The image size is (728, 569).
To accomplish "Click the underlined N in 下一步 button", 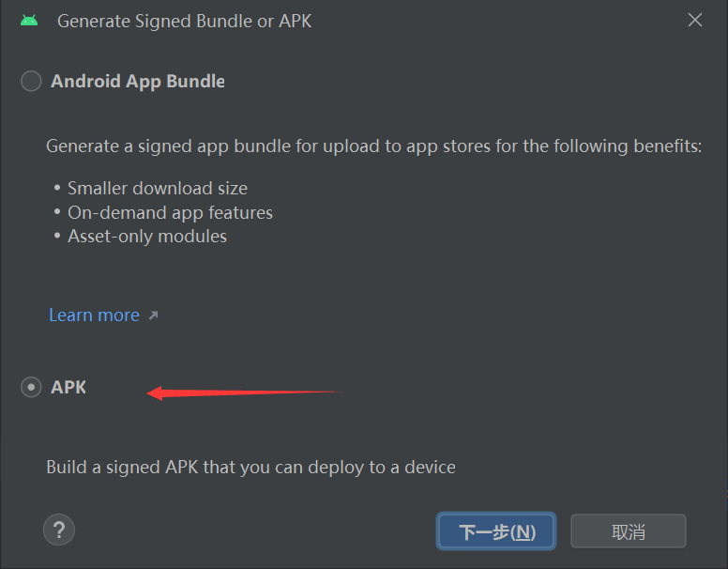I will [x=523, y=531].
